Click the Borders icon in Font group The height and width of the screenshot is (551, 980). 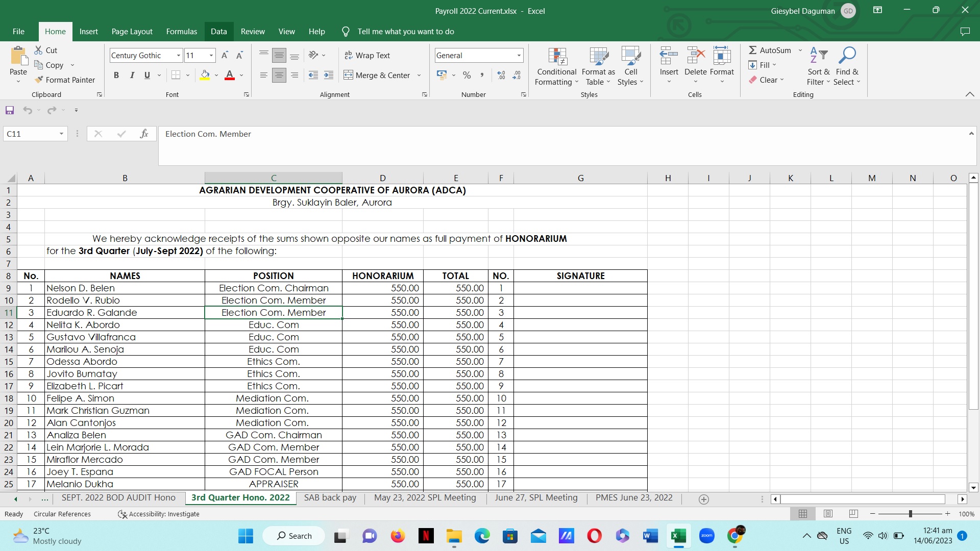click(176, 75)
